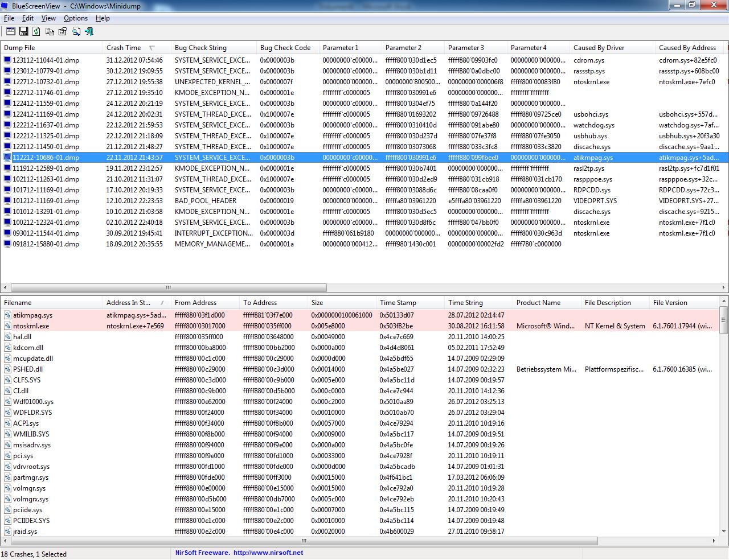Image resolution: width=729 pixels, height=560 pixels.
Task: Select crash dump 123012-10779-01.dmp
Action: pyautogui.click(x=46, y=71)
